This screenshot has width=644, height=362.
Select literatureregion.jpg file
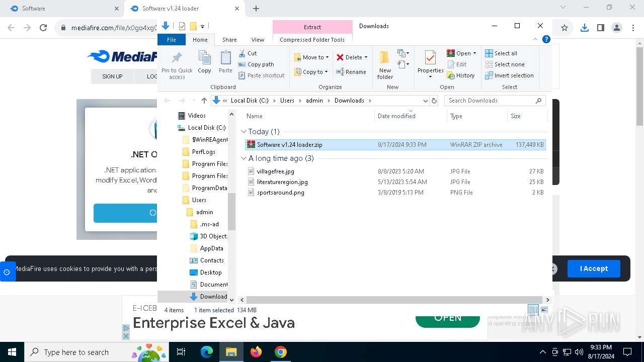(x=282, y=182)
